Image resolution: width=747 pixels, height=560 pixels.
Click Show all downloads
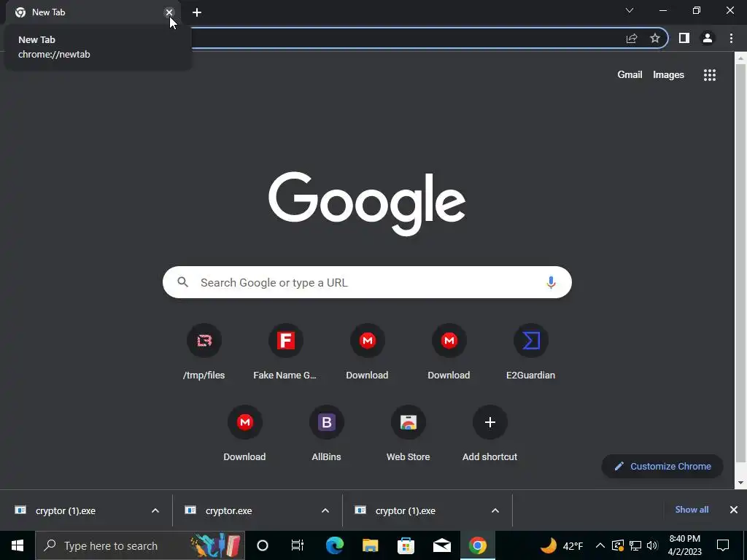pyautogui.click(x=692, y=510)
